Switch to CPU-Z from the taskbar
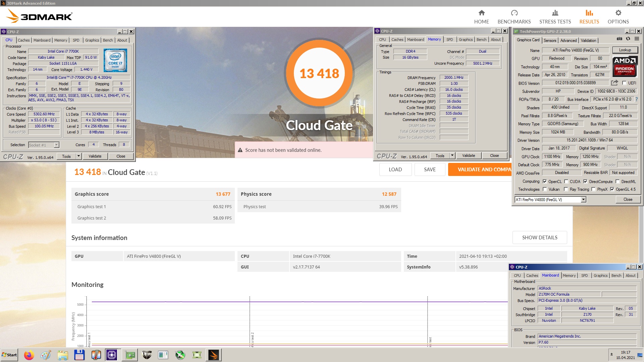This screenshot has width=644, height=362. 112,355
